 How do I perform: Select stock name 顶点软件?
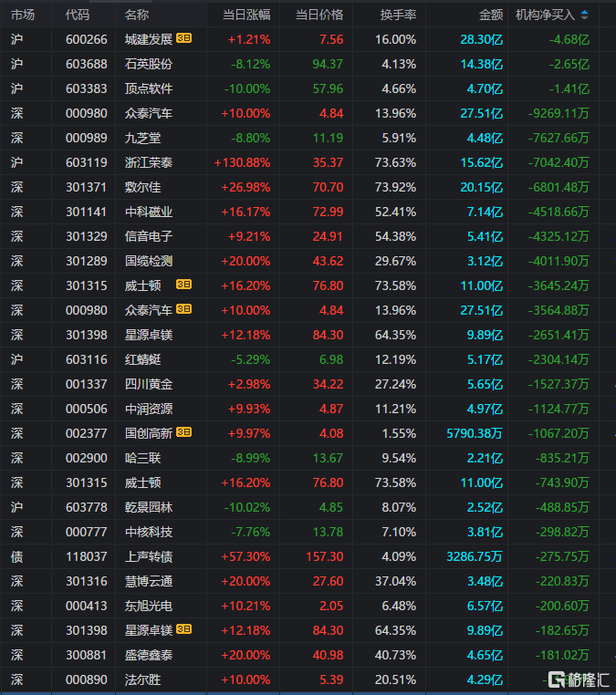pos(149,88)
